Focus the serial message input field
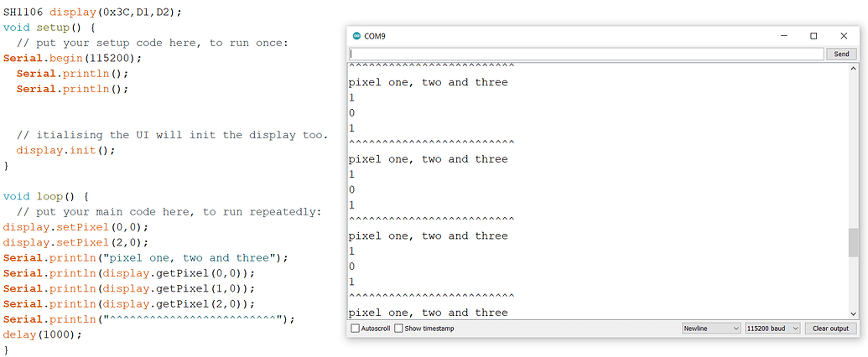The width and height of the screenshot is (868, 357). (586, 54)
